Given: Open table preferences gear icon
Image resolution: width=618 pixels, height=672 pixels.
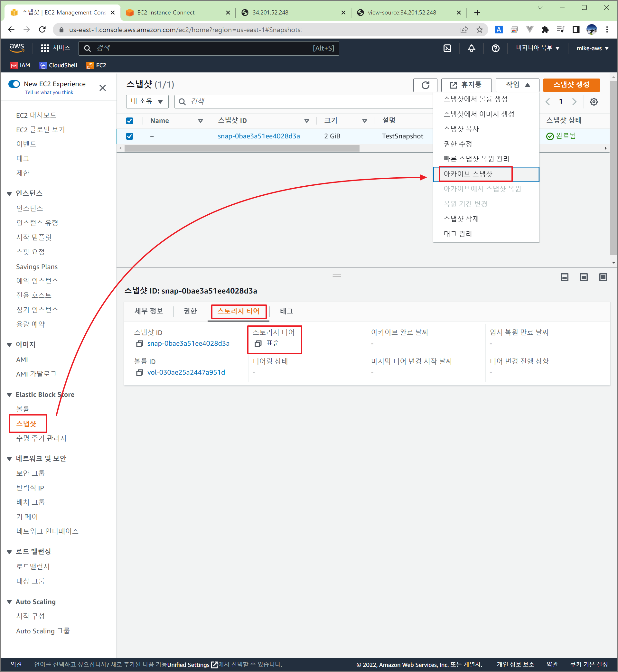Looking at the screenshot, I should 594,102.
